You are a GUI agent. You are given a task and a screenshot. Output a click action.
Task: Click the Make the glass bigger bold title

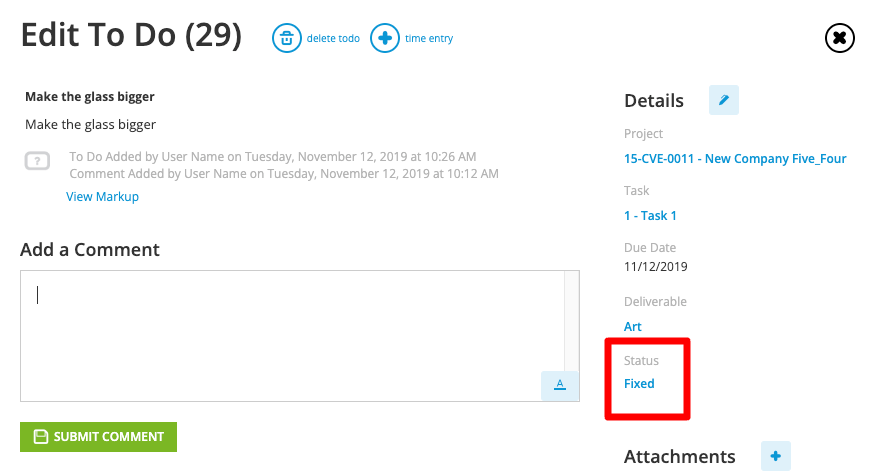[x=90, y=97]
